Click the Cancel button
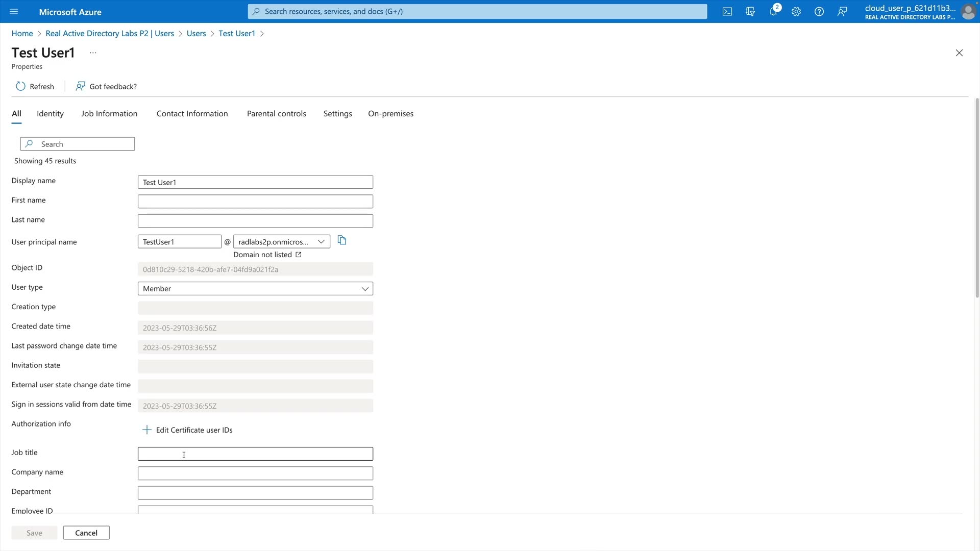The image size is (980, 551). tap(86, 533)
